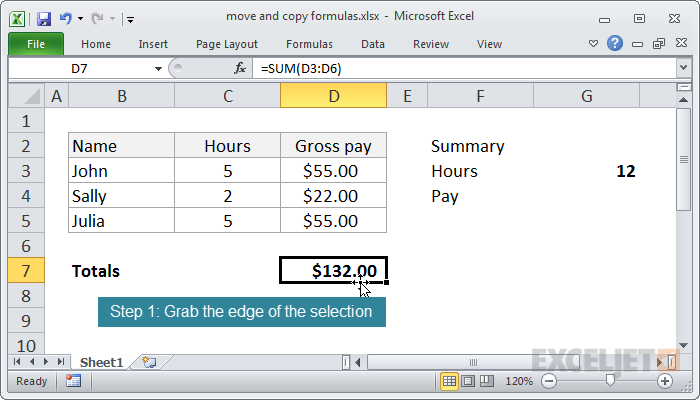Open the File tab

[36, 44]
